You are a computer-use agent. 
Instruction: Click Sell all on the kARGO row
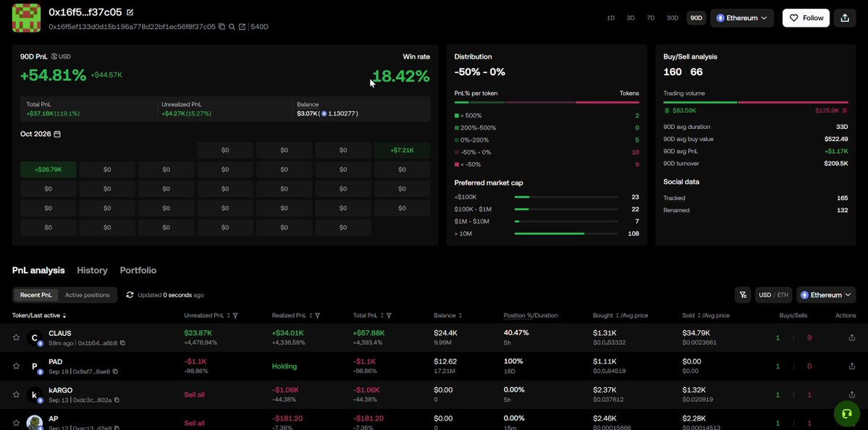194,395
